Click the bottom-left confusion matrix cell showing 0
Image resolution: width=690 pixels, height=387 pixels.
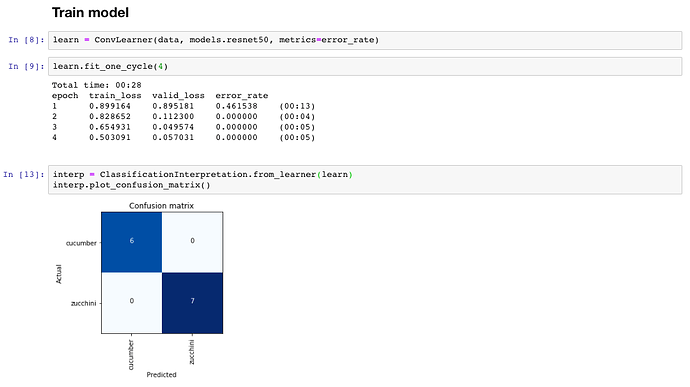click(132, 303)
